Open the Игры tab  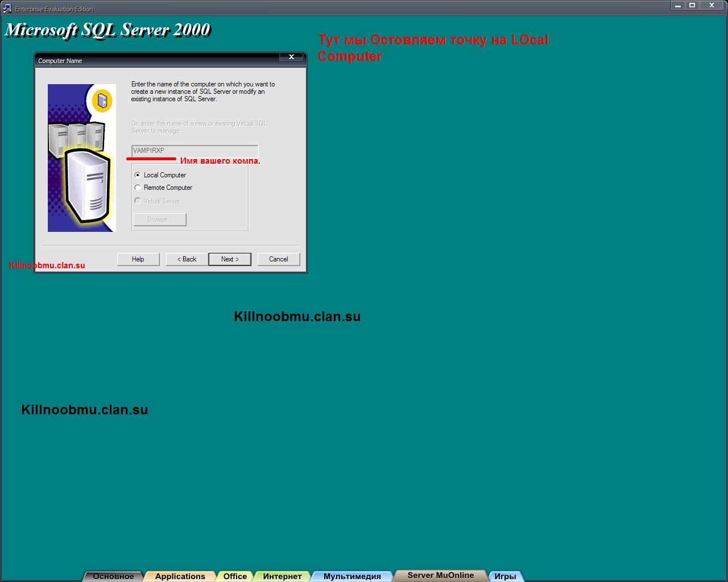505,576
